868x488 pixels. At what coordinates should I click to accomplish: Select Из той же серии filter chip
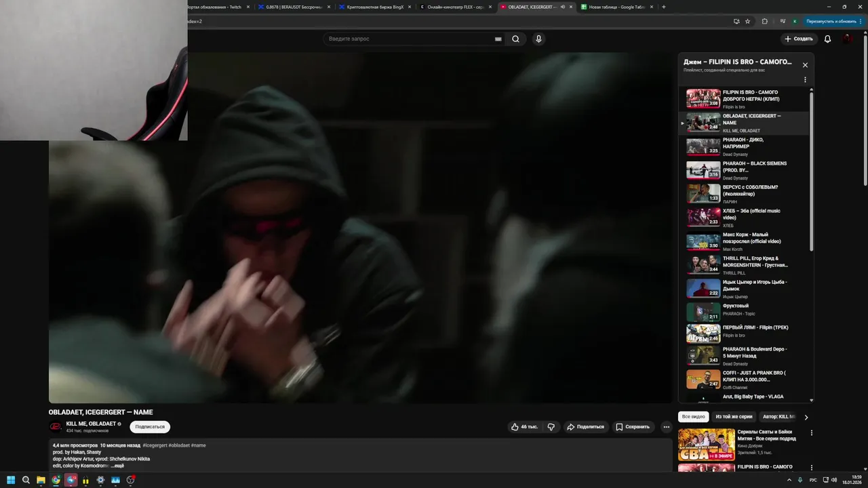[x=734, y=417]
